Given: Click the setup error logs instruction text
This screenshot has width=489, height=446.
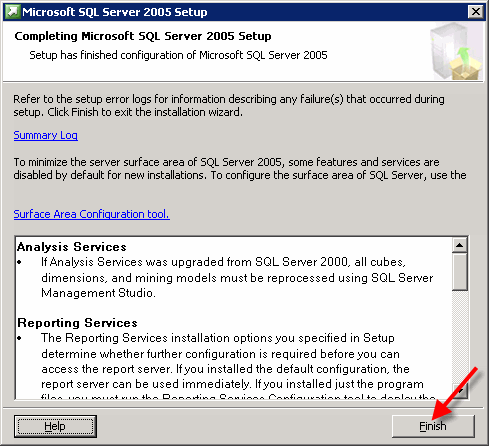Looking at the screenshot, I should coord(229,105).
